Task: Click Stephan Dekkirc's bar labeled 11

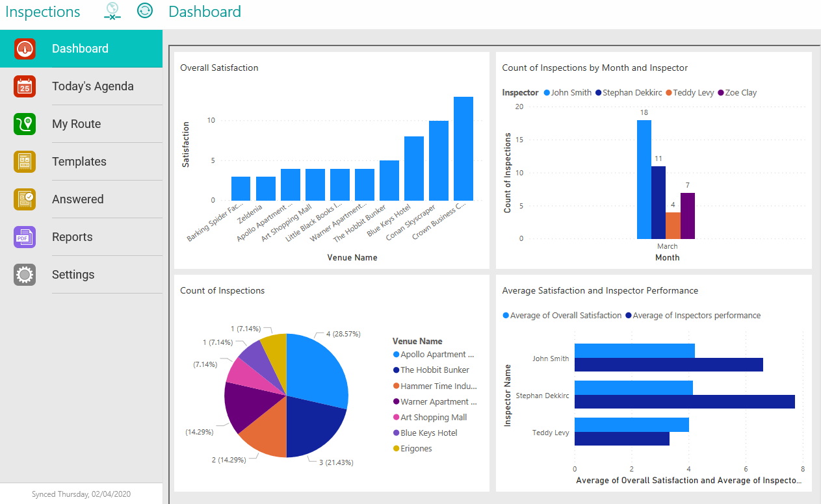Action: click(x=658, y=203)
